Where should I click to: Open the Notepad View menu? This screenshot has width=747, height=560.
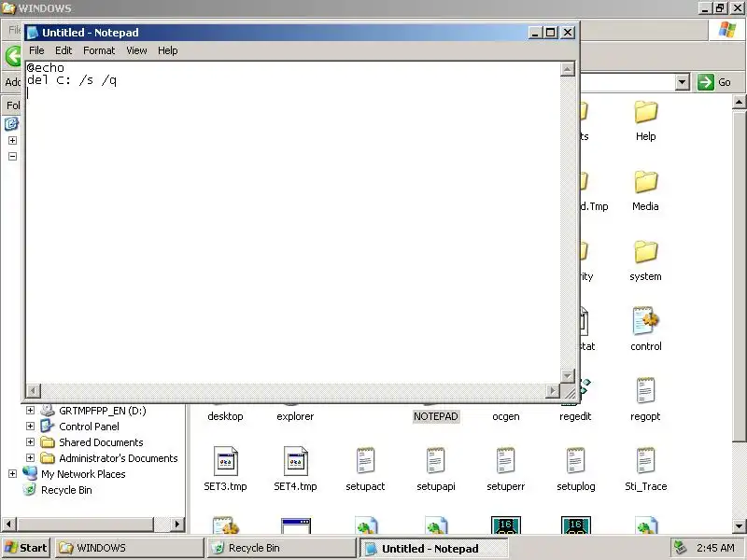click(x=136, y=50)
